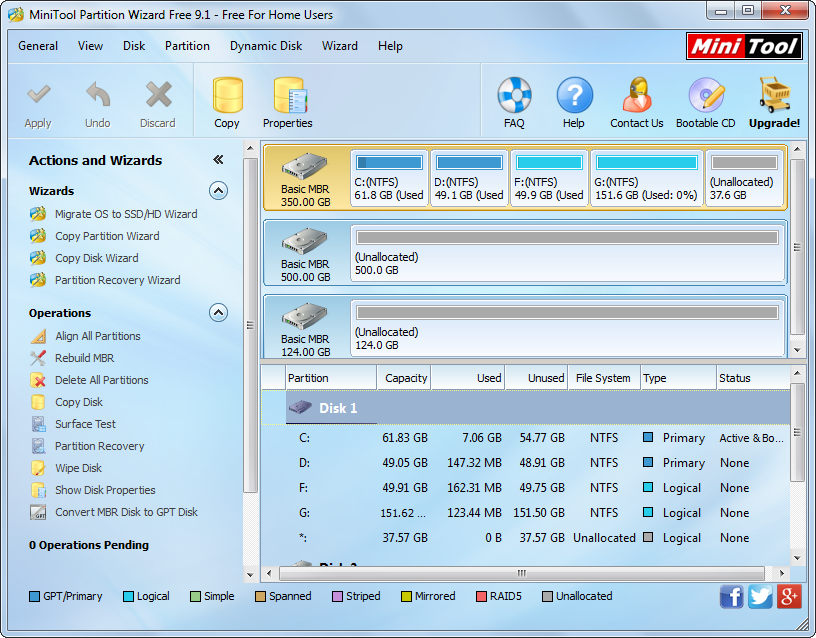Open the FAQ lifebuoy icon
The image size is (816, 638).
(514, 95)
